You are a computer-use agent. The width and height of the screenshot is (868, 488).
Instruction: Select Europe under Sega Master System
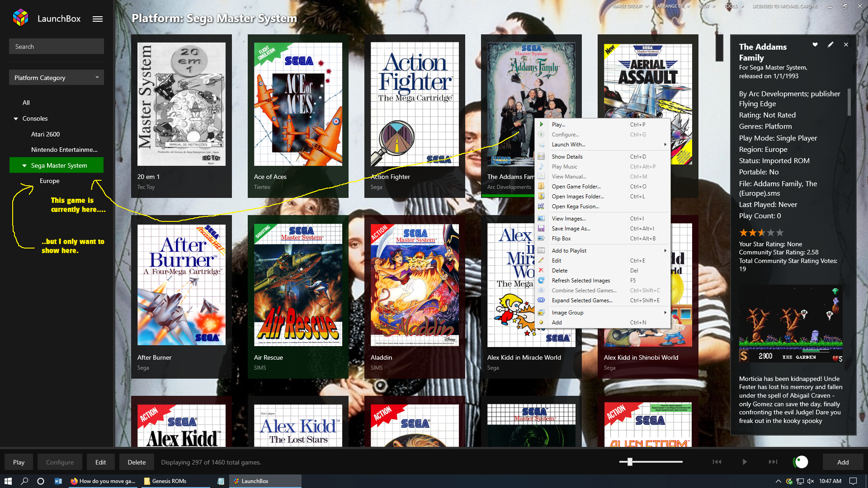click(50, 181)
